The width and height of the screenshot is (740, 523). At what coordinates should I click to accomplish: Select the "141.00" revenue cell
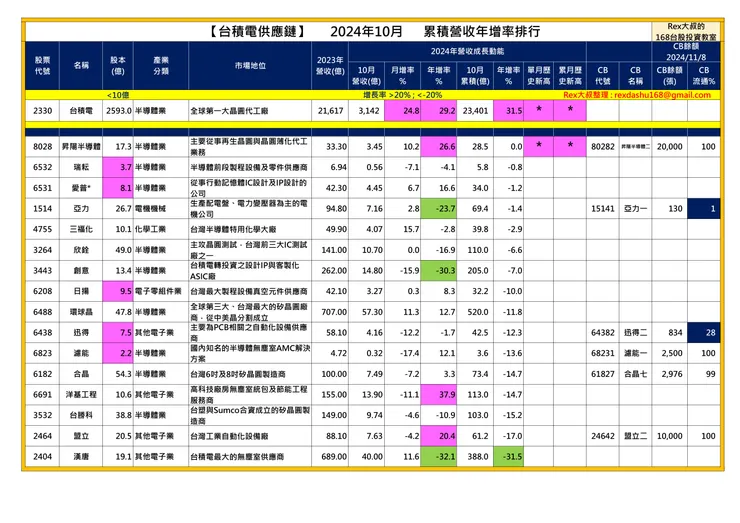pyautogui.click(x=330, y=250)
